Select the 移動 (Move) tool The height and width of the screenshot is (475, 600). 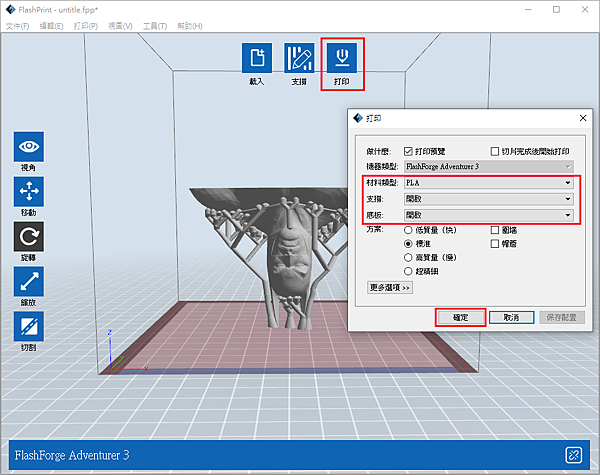click(29, 191)
